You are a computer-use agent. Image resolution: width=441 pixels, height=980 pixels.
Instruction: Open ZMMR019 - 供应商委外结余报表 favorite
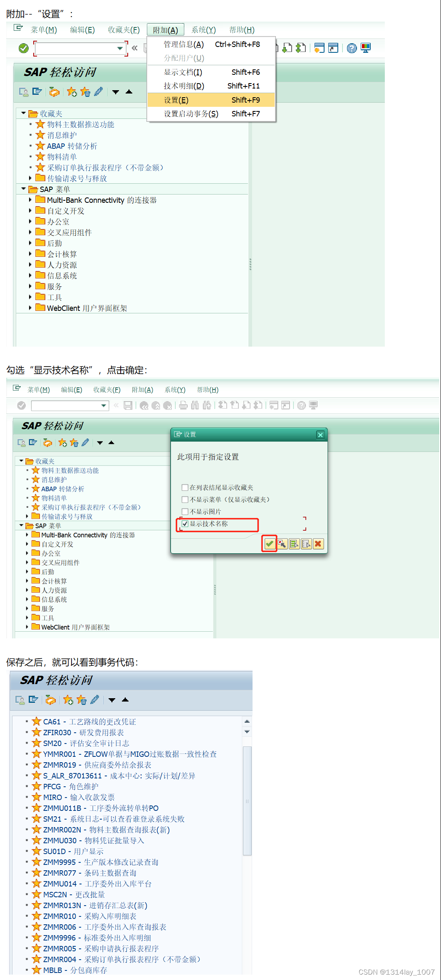pyautogui.click(x=97, y=765)
